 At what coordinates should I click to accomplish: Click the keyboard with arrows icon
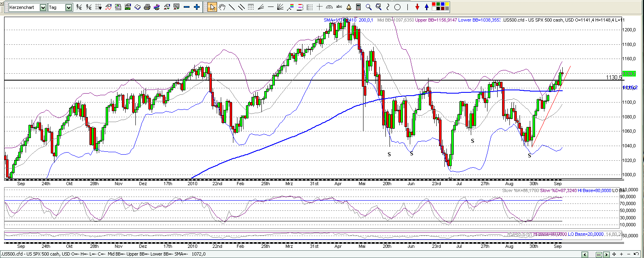point(176,7)
